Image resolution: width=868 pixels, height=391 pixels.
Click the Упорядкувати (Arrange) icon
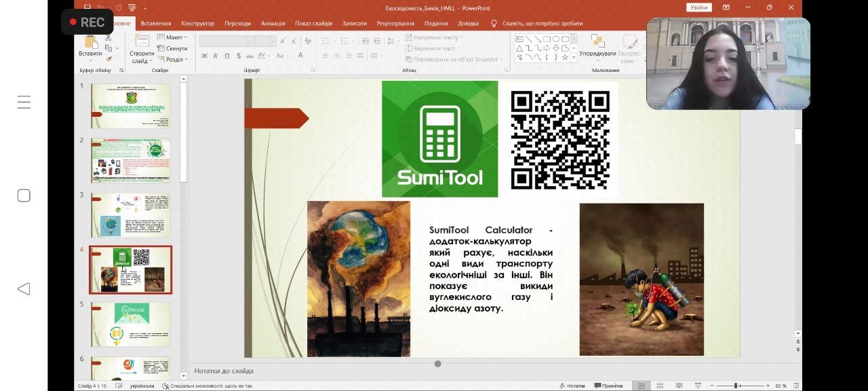coord(597,41)
